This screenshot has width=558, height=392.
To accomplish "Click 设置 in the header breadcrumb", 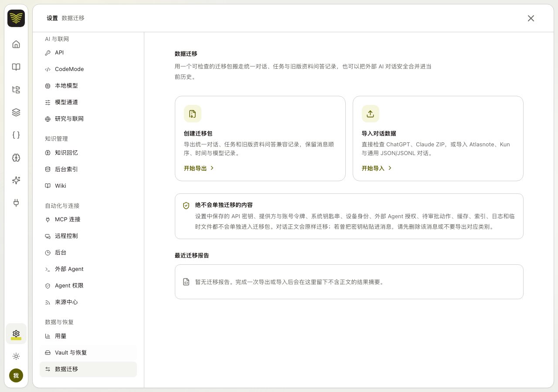I will tap(52, 18).
